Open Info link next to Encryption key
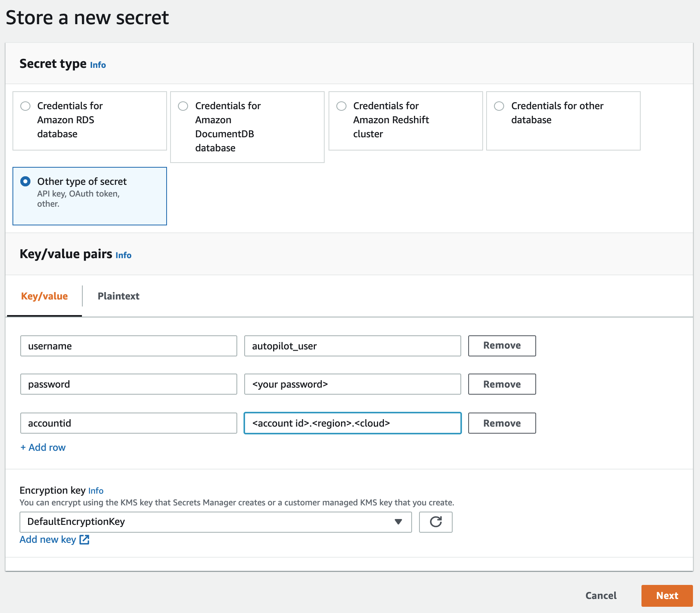Screen dimensions: 700x613 click(x=96, y=491)
